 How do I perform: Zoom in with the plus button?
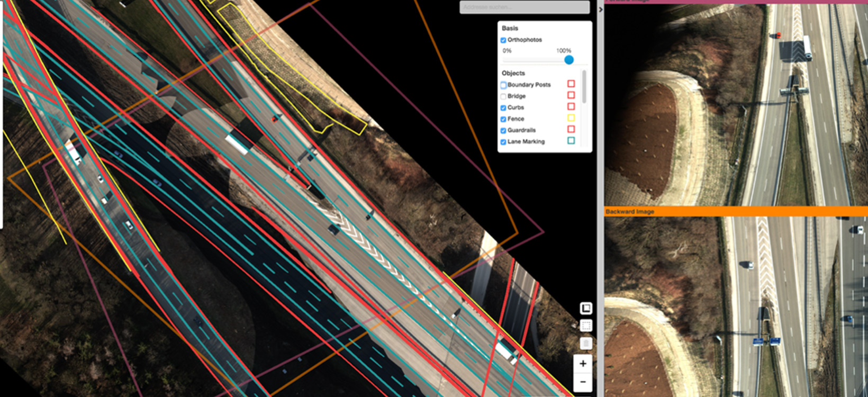pyautogui.click(x=583, y=364)
